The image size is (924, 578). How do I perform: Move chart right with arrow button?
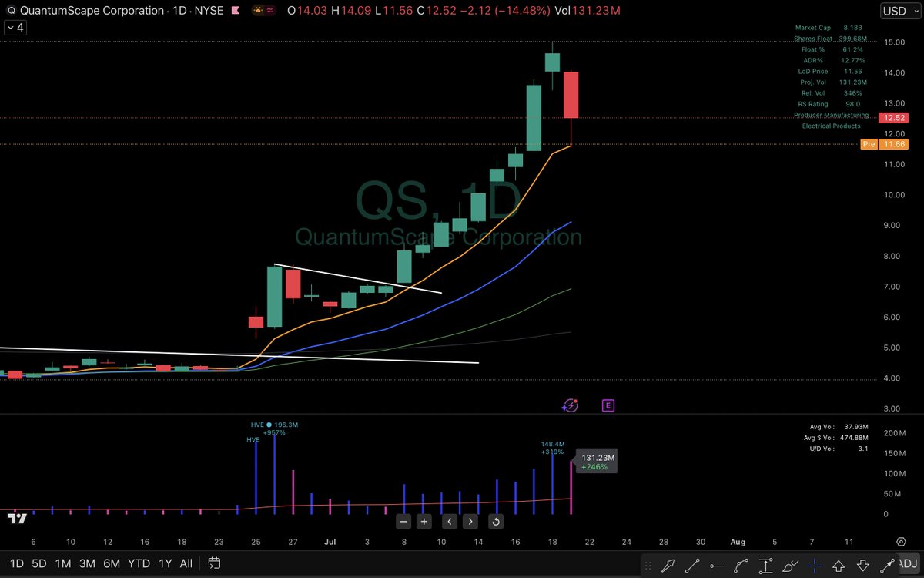coord(470,522)
